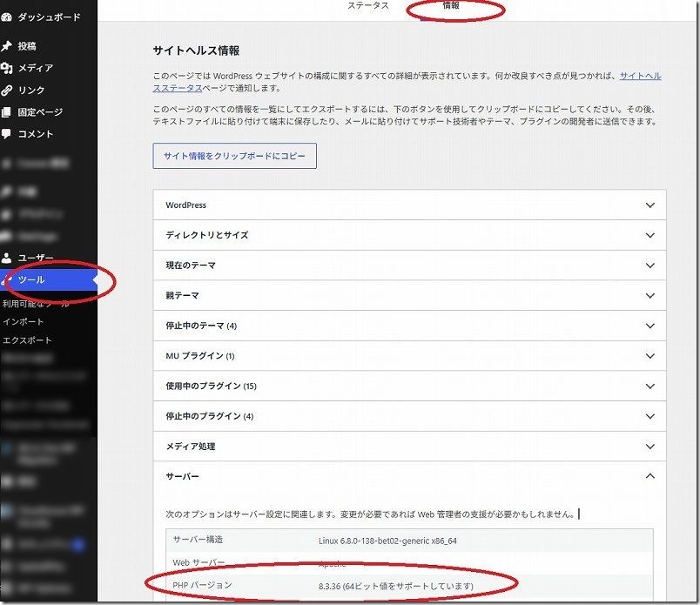Switch to the ステータス tab
Screen dimensions: 700x605
(368, 6)
